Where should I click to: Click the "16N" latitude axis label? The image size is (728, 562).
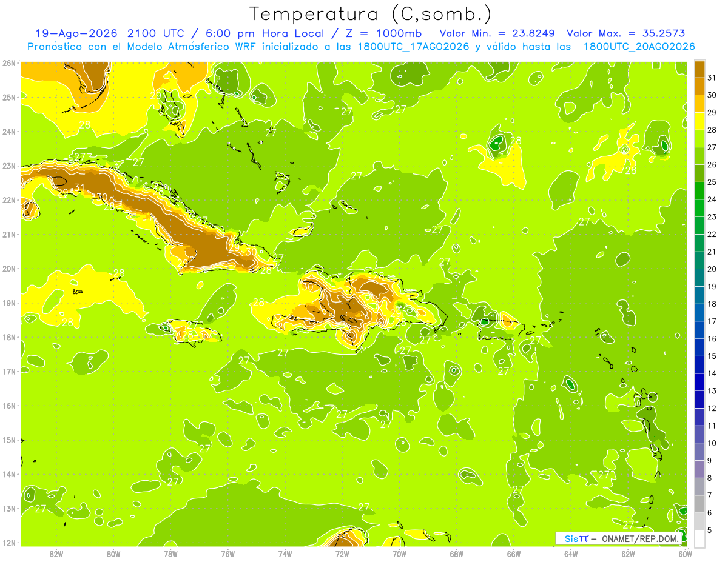[x=8, y=405]
